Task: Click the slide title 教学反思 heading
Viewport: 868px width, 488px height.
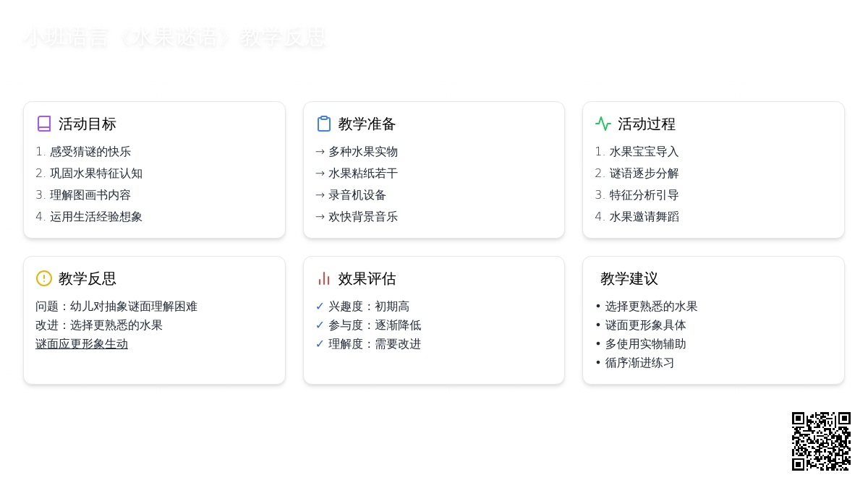Action: tap(174, 38)
